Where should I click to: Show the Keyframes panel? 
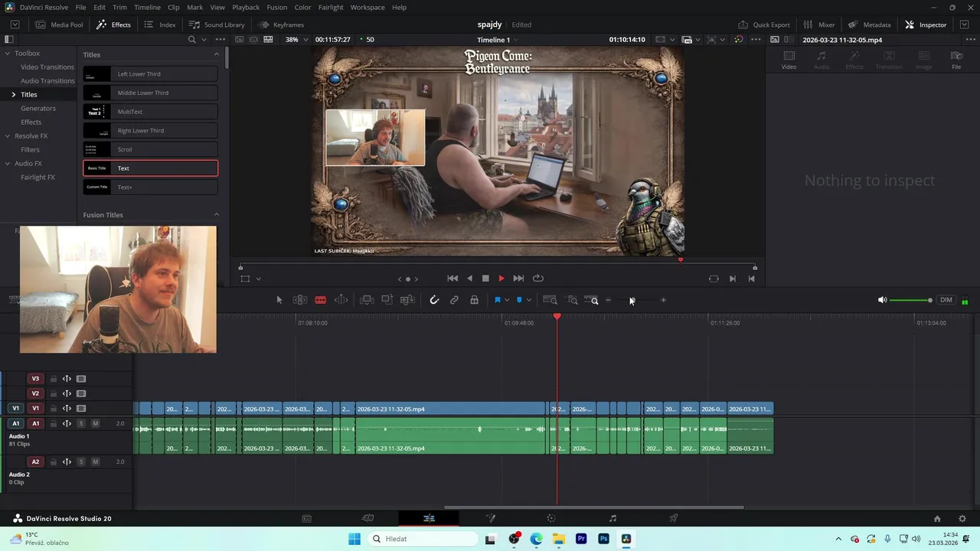[x=281, y=24]
